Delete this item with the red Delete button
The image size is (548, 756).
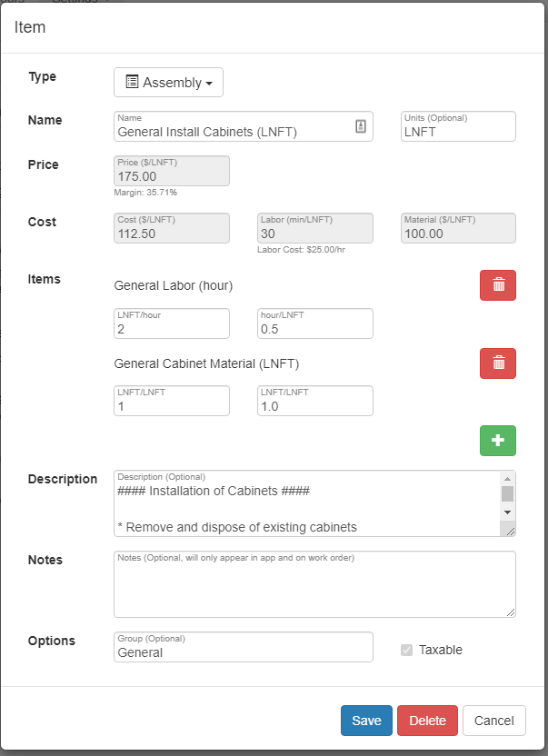[427, 720]
